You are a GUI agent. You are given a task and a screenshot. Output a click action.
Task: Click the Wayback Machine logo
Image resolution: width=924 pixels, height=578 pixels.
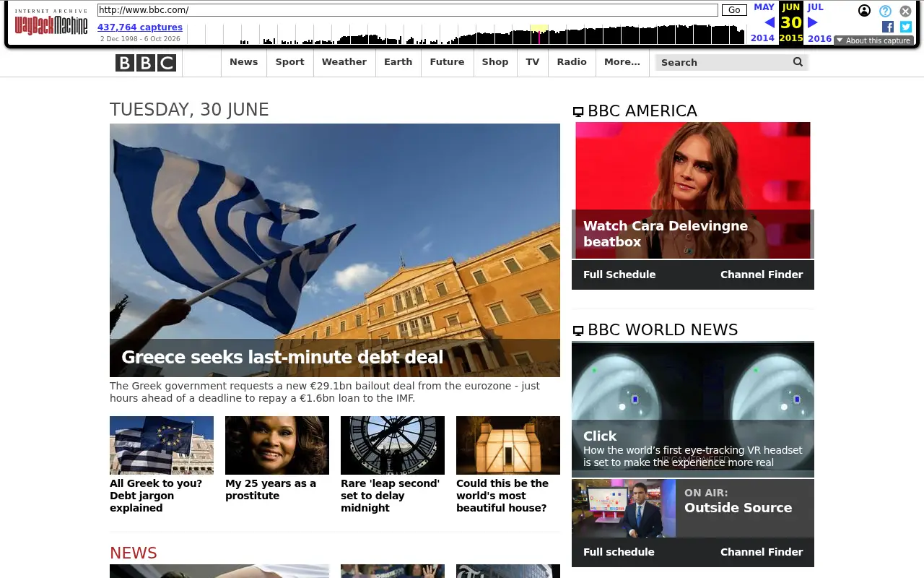pos(51,22)
